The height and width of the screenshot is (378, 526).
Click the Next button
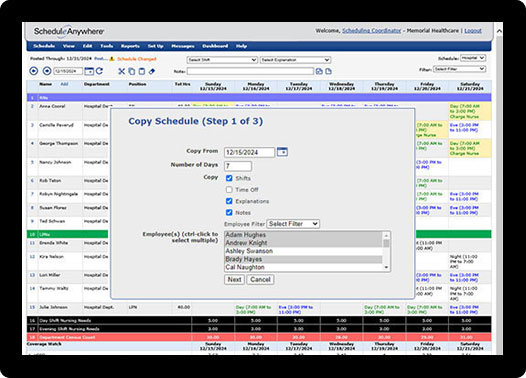coord(234,279)
